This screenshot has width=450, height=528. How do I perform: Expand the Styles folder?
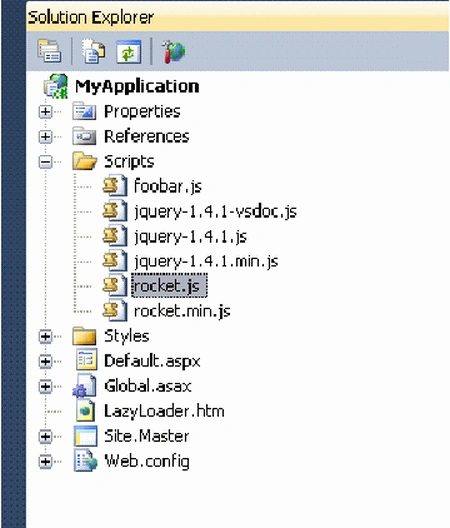45,336
